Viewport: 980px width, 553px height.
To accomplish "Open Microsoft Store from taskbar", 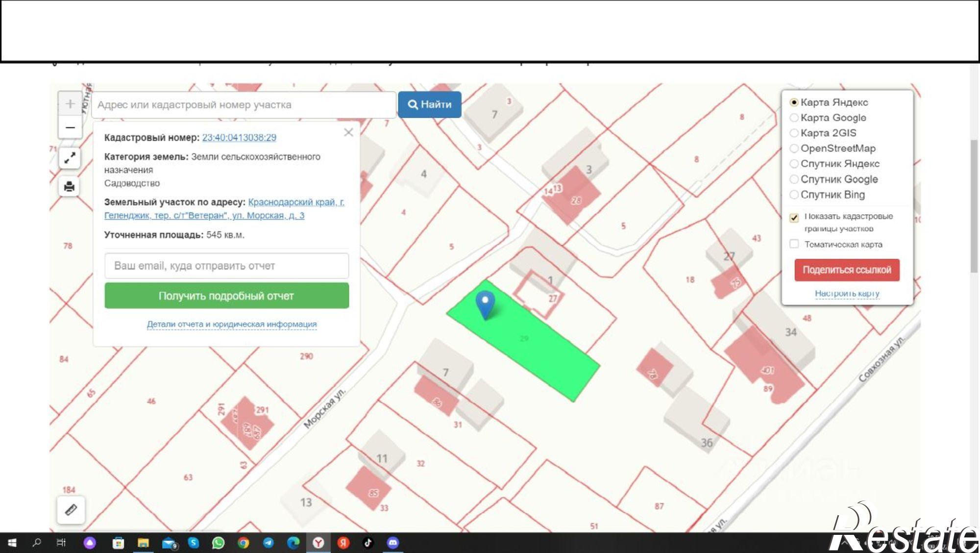I will click(x=118, y=543).
